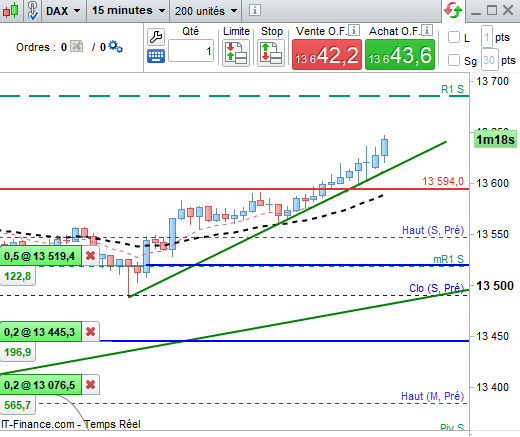Click the IT-Finance.com - Temps Réel text
The width and height of the screenshot is (520, 437).
click(x=71, y=424)
